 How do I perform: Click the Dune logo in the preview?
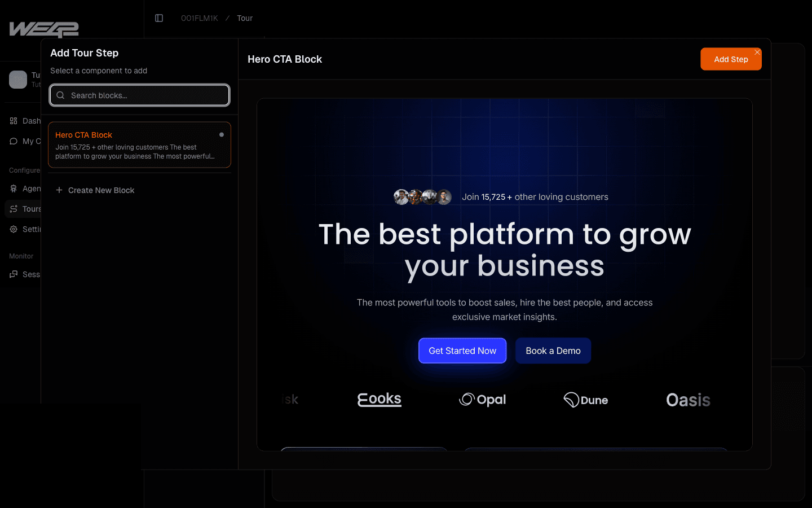586,400
